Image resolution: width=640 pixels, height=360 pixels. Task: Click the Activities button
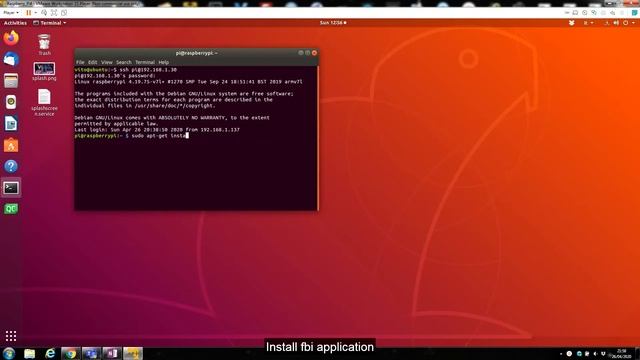[x=15, y=23]
